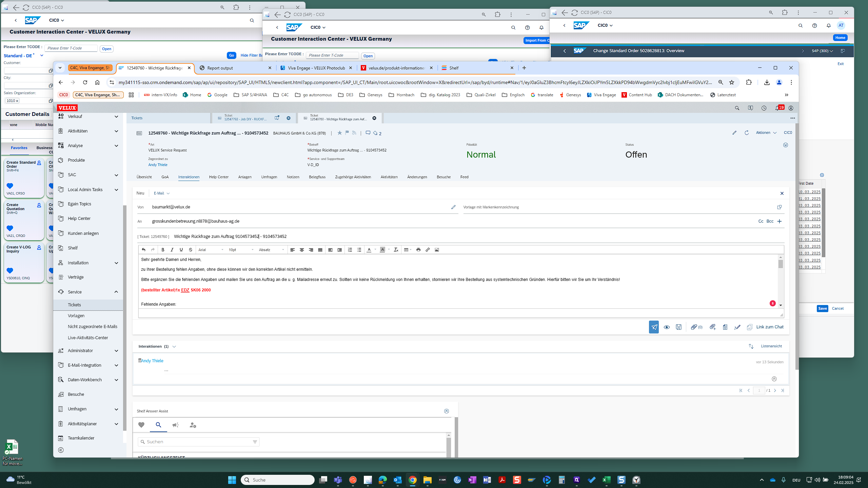The height and width of the screenshot is (488, 868).
Task: Open notifications bell showing 19
Action: pos(777,108)
